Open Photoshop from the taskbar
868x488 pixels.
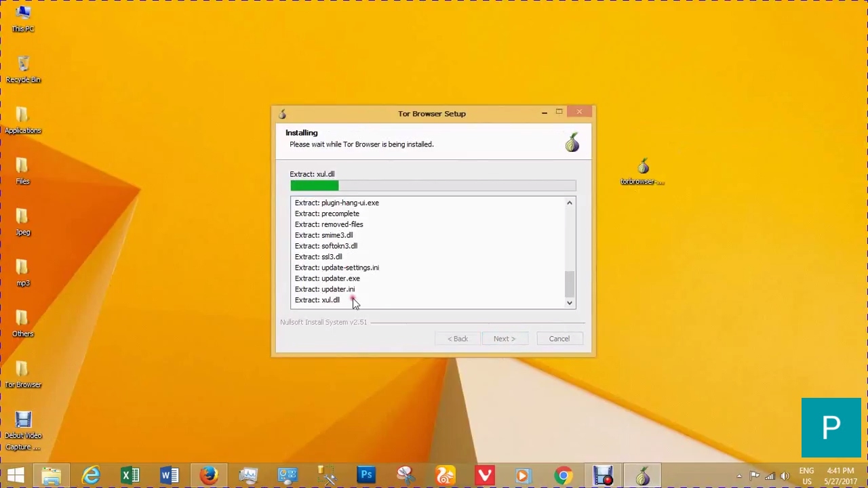pos(366,476)
